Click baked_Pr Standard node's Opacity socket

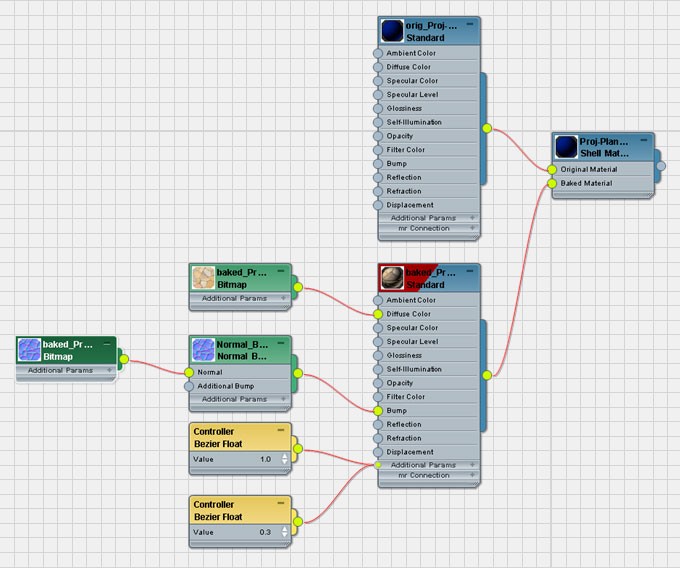[378, 383]
